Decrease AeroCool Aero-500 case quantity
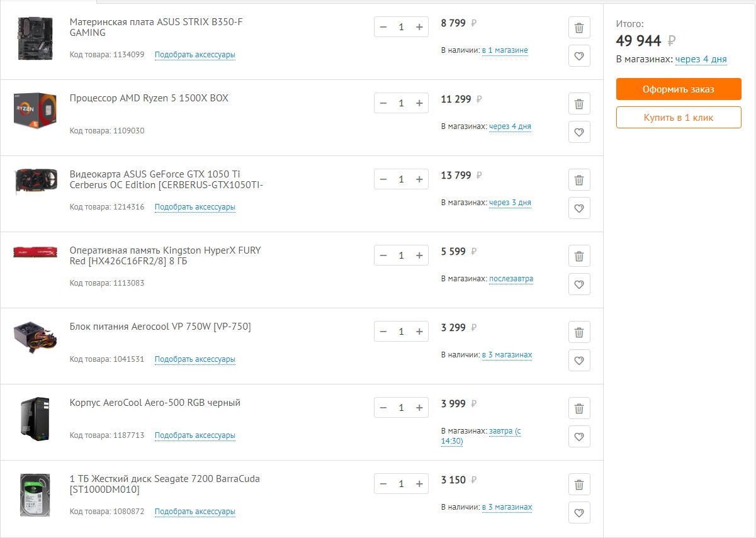The height and width of the screenshot is (538, 756). (x=383, y=408)
